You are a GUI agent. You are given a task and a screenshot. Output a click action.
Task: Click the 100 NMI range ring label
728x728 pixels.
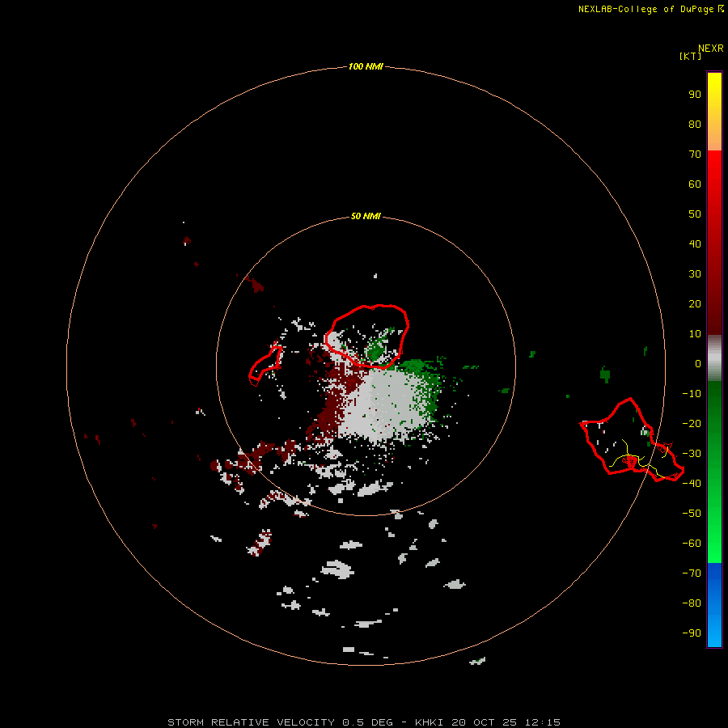(x=366, y=66)
